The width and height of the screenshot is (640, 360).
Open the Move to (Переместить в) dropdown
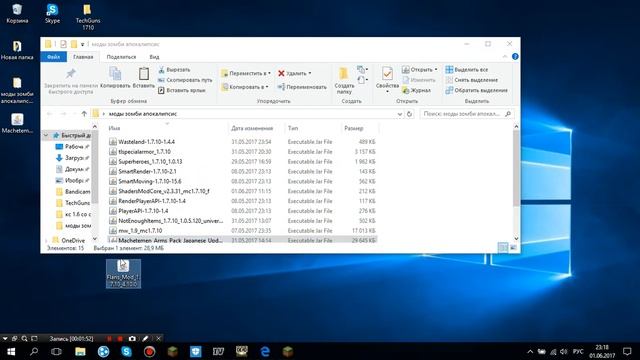pos(246,73)
